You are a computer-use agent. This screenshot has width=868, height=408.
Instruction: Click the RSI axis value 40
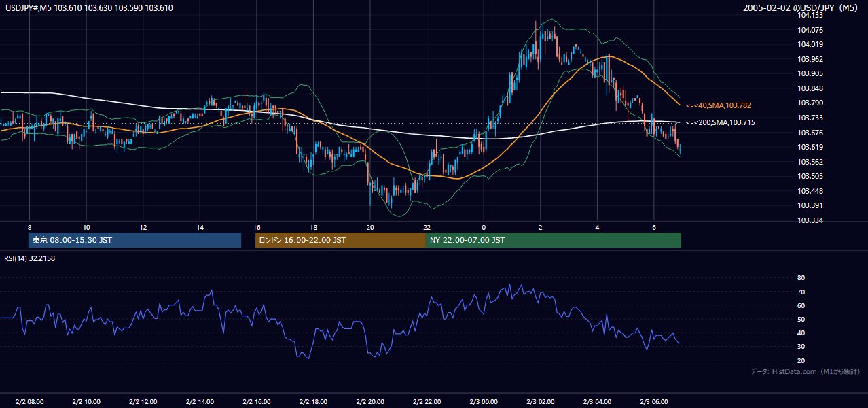pos(801,333)
